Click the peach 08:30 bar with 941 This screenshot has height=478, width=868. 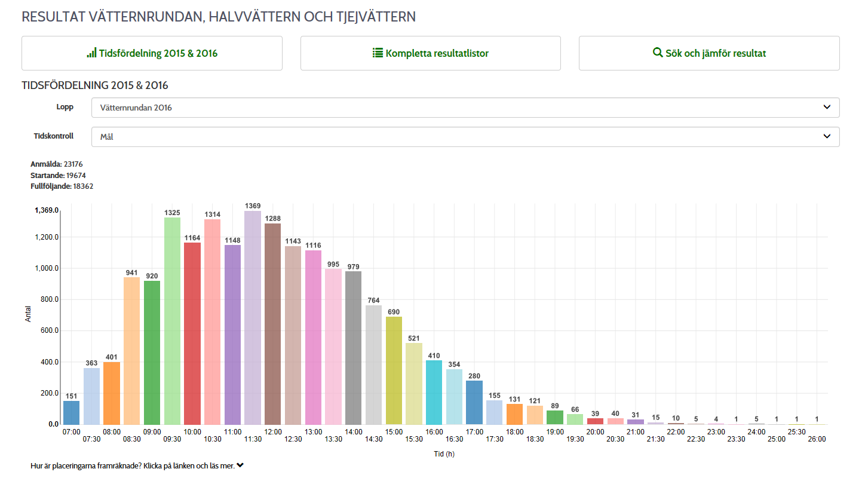131,351
